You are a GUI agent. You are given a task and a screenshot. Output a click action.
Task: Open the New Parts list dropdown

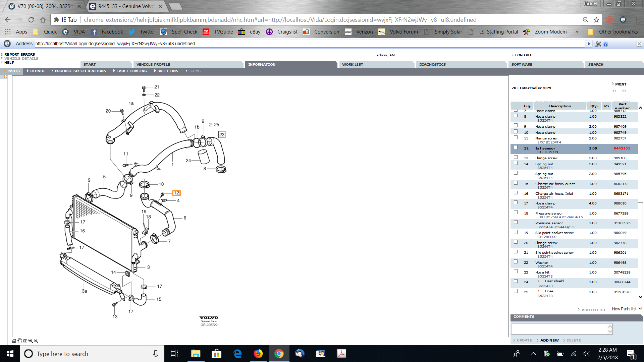coord(626,309)
